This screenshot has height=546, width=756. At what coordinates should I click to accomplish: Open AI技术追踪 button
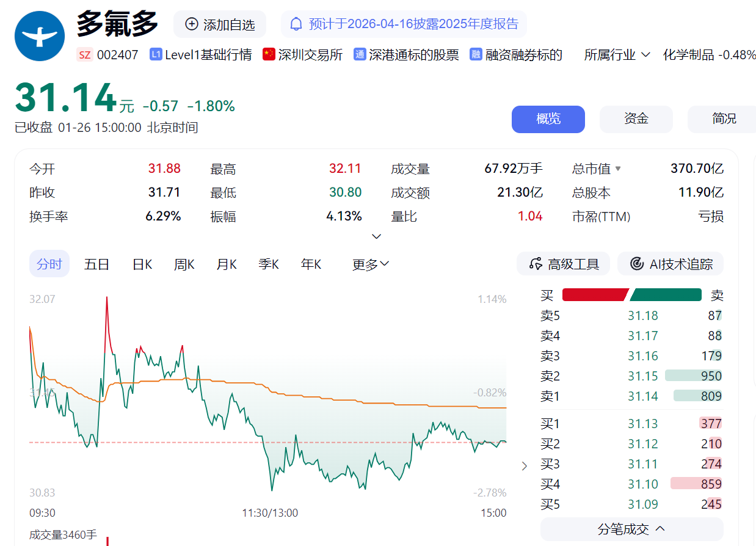(x=671, y=264)
